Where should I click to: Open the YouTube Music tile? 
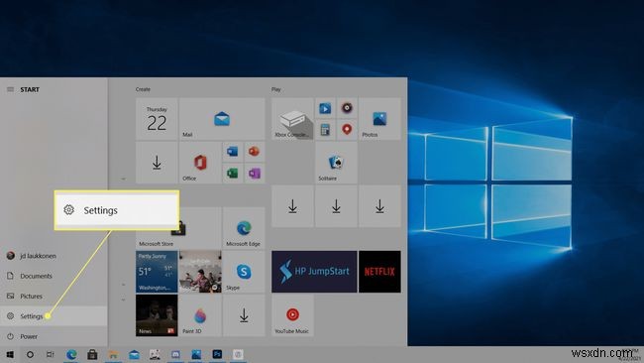[292, 315]
